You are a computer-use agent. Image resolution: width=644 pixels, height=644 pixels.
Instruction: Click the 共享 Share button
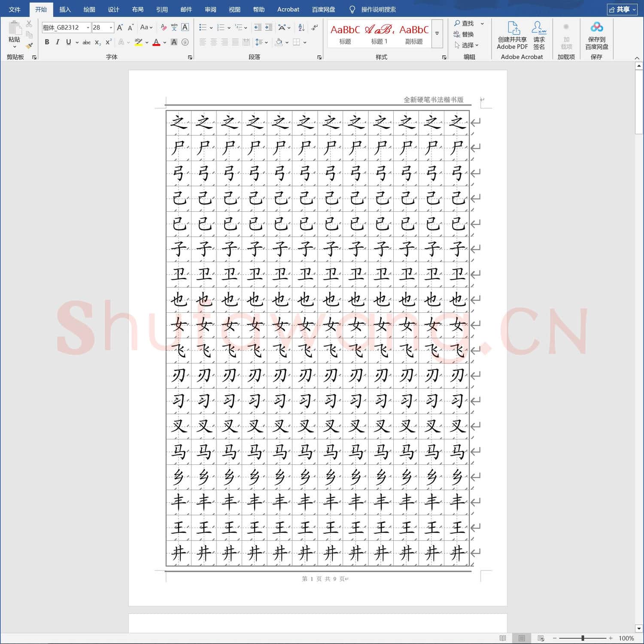[622, 9]
